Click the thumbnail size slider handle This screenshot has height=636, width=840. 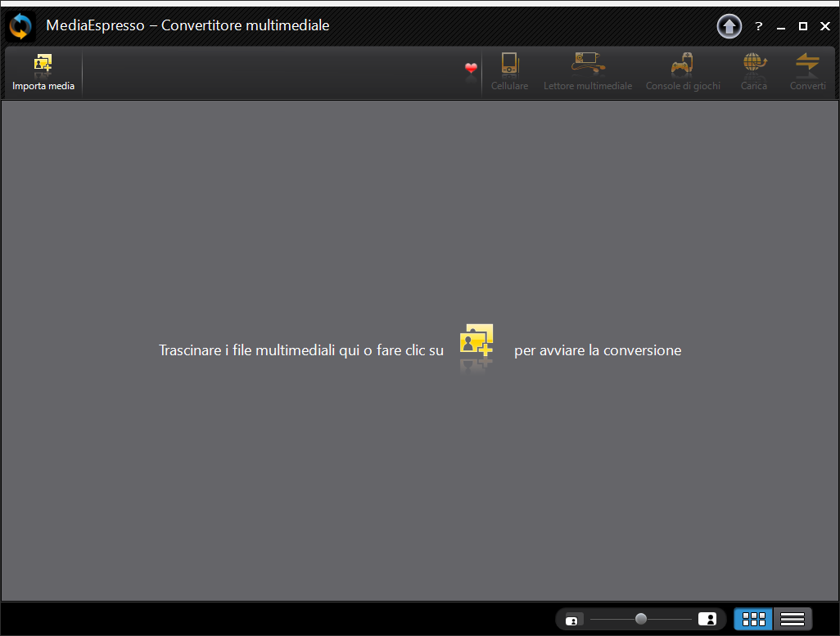(641, 620)
